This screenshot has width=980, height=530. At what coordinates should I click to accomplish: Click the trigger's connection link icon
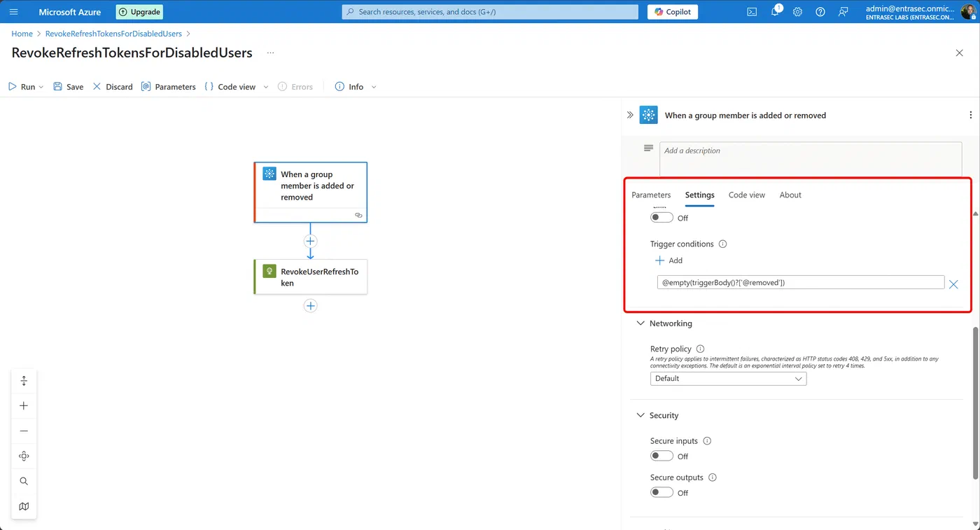[358, 215]
